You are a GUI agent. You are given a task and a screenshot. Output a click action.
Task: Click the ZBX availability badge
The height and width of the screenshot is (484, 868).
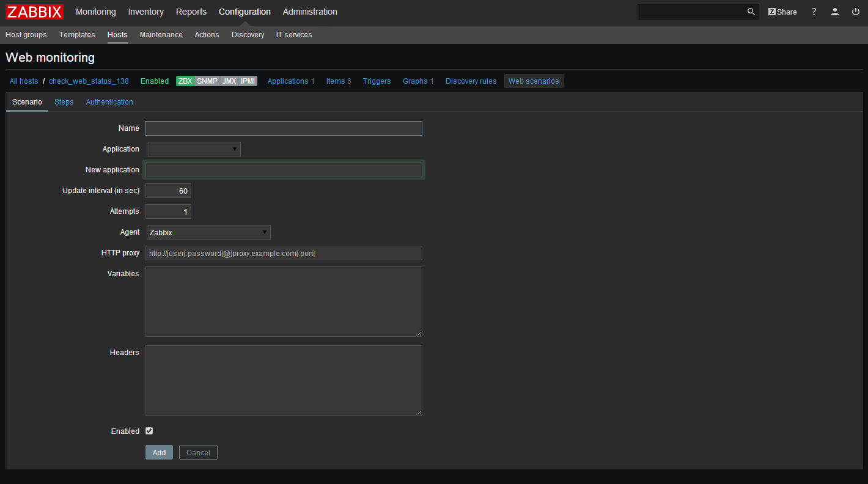pos(185,81)
